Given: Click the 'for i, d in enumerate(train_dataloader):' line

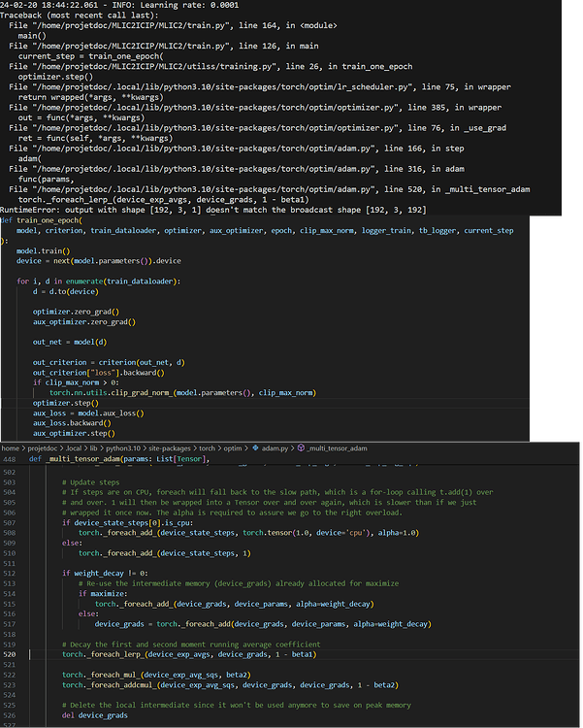Looking at the screenshot, I should coord(99,281).
